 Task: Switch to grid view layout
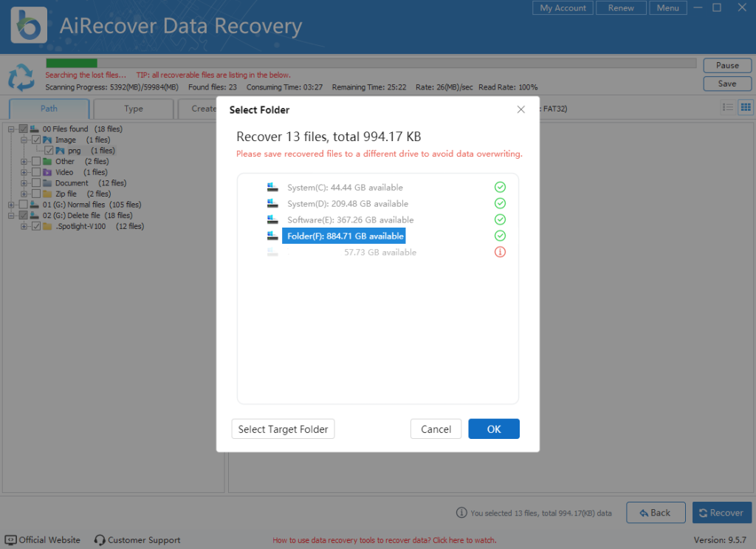(x=745, y=107)
